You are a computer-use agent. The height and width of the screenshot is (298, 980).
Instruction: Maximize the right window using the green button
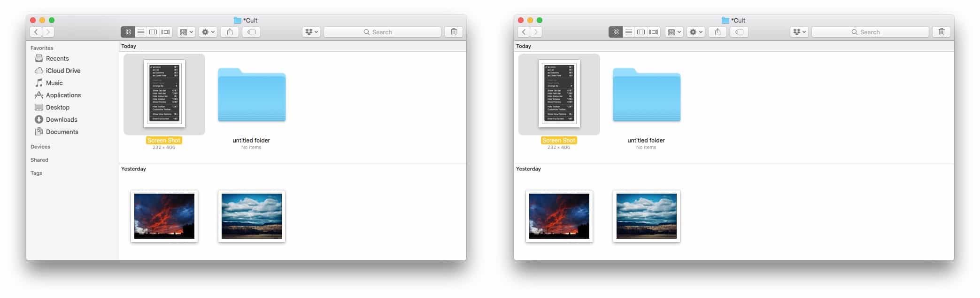point(540,20)
